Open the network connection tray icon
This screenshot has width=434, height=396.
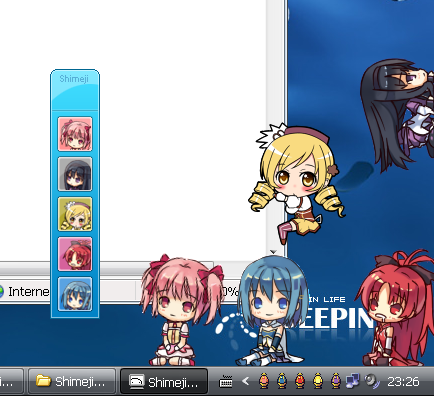(353, 381)
